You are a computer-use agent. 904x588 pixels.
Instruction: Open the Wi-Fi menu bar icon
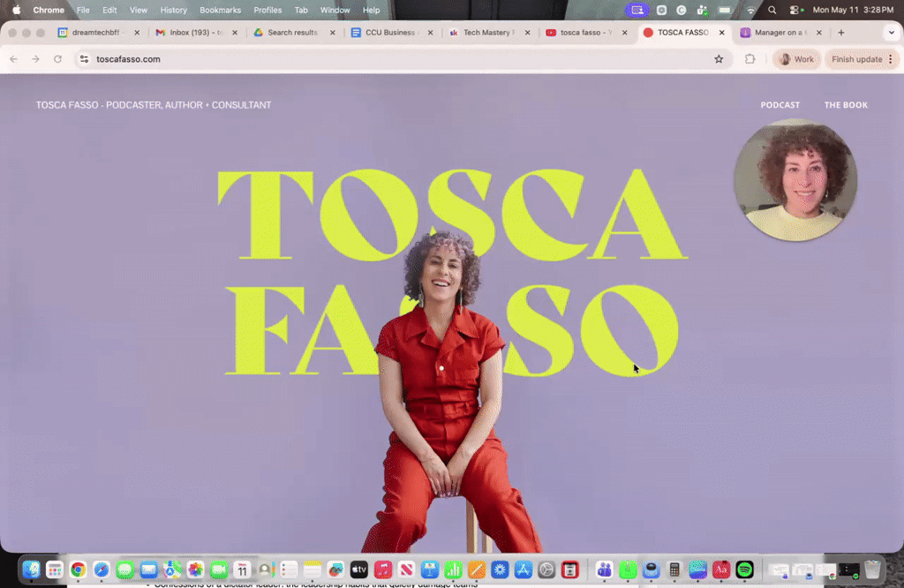[x=750, y=10]
